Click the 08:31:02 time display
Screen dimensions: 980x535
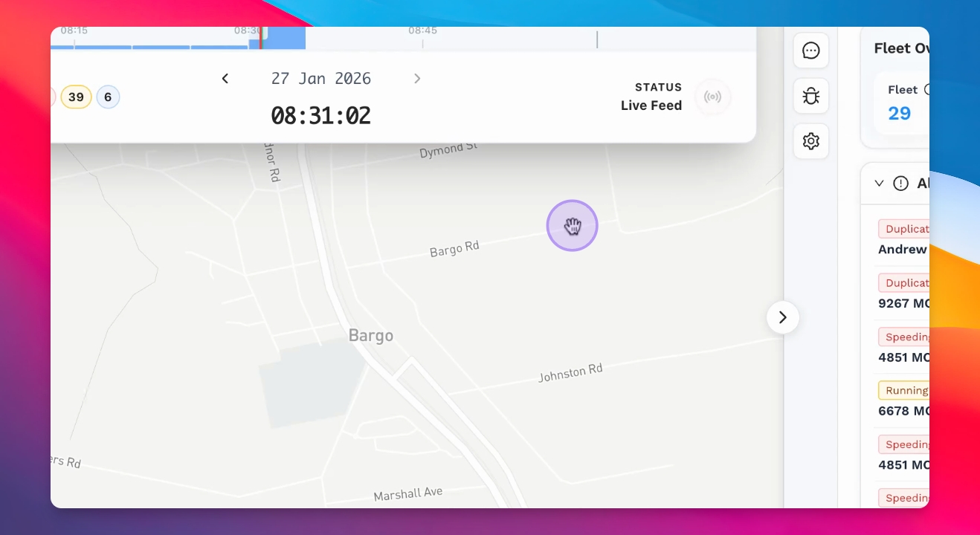pos(321,115)
